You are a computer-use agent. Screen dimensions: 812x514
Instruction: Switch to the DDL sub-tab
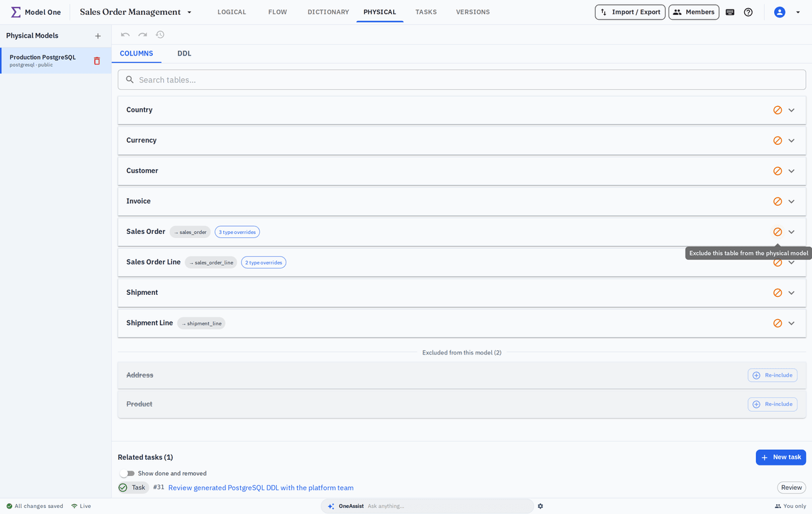coord(184,53)
